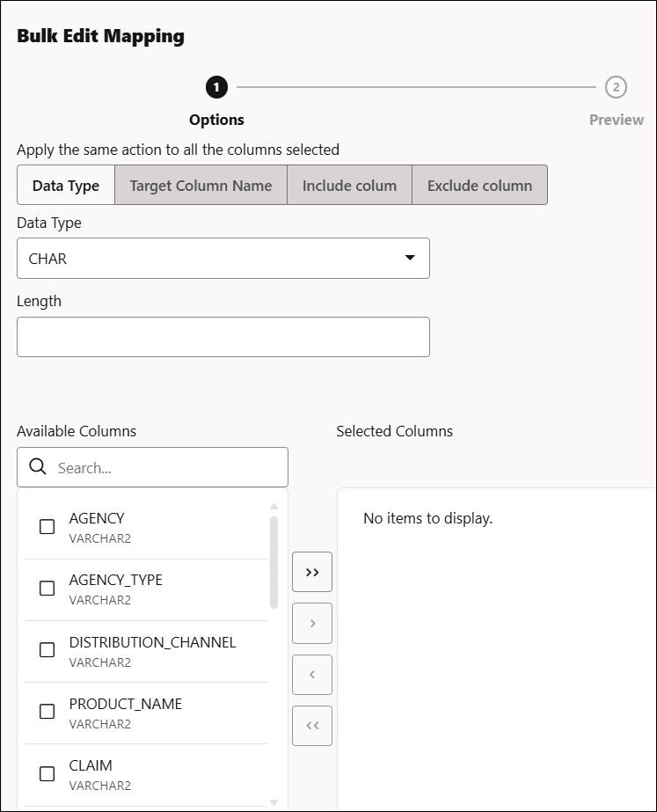Screen dimensions: 657x812
Task: Tick the AGENCY_TYPE checkbox
Action: coord(47,589)
